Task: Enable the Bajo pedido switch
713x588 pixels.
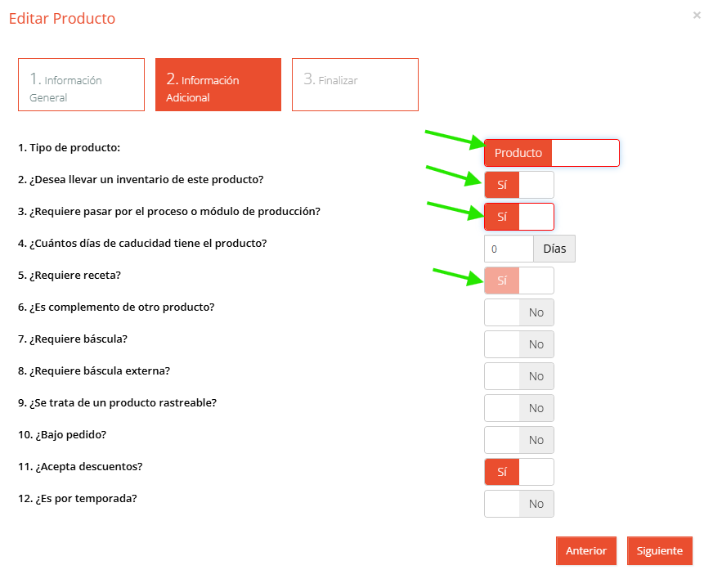Action: pyautogui.click(x=519, y=440)
